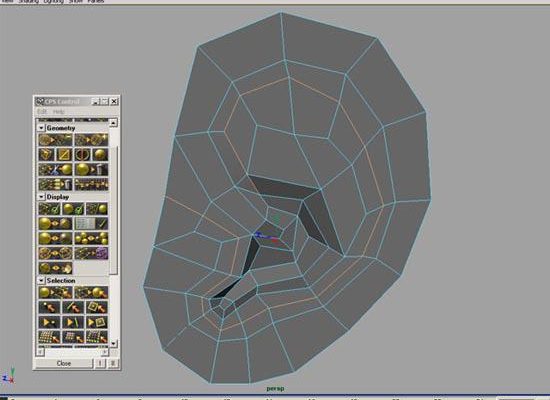Collapse the Geometry section
This screenshot has width=550, height=400.
coord(41,128)
